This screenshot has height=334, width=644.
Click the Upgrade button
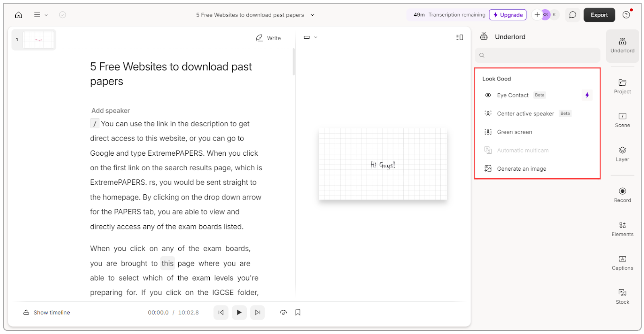pyautogui.click(x=508, y=15)
